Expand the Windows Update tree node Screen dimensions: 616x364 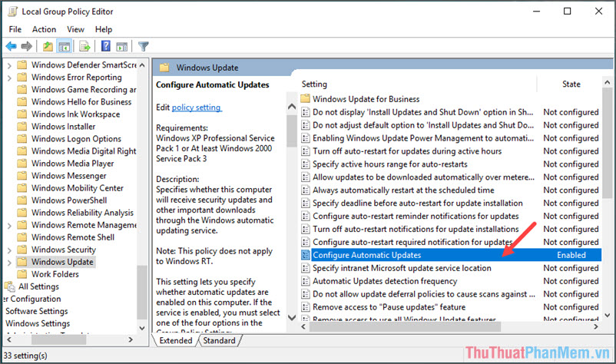[x=9, y=263]
